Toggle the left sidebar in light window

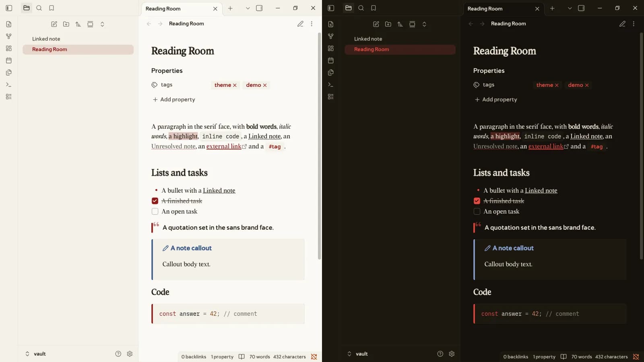pyautogui.click(x=9, y=8)
